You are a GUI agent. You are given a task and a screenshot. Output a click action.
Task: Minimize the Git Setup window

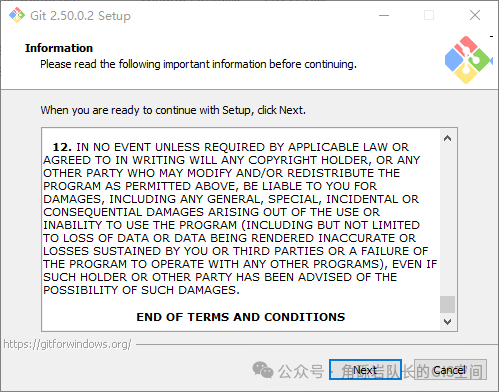(384, 15)
